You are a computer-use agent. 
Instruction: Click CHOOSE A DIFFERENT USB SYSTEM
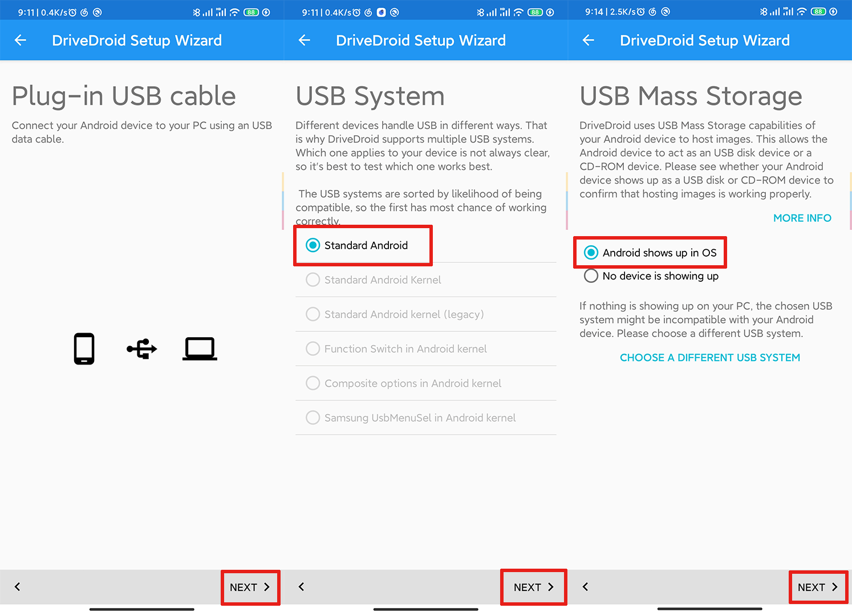709,358
